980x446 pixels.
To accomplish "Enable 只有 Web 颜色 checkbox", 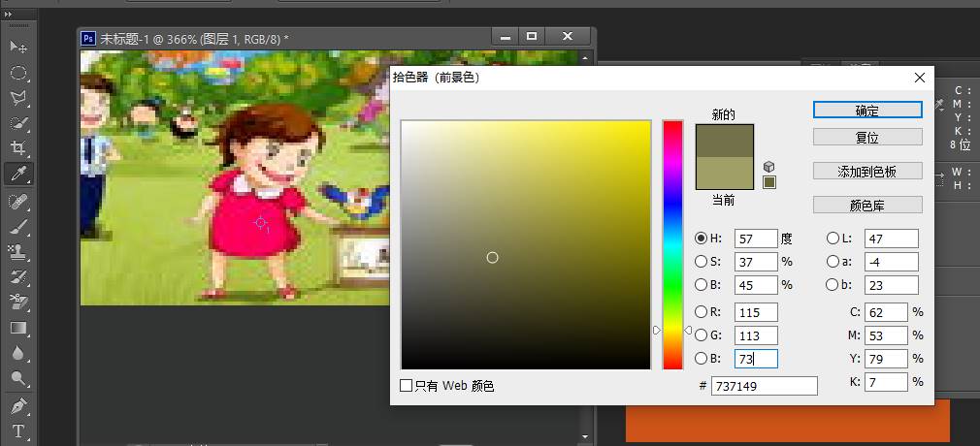I will tap(406, 386).
